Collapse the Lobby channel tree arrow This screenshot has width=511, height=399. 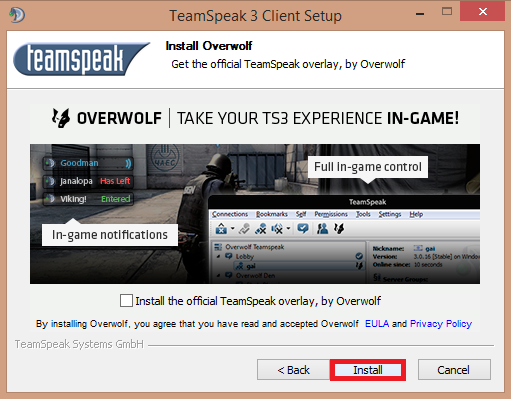pos(219,256)
